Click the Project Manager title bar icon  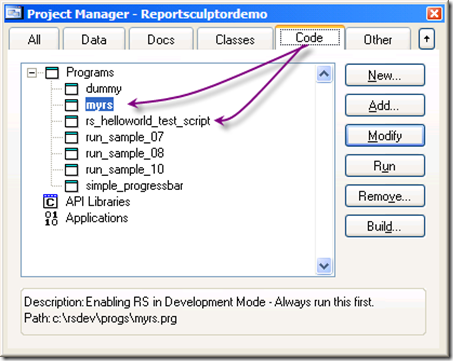[x=14, y=13]
